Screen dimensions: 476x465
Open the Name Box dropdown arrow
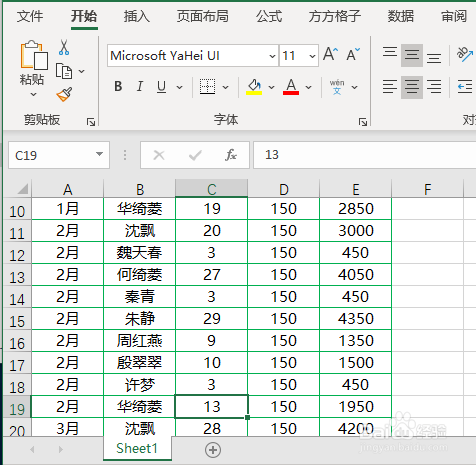coord(99,154)
